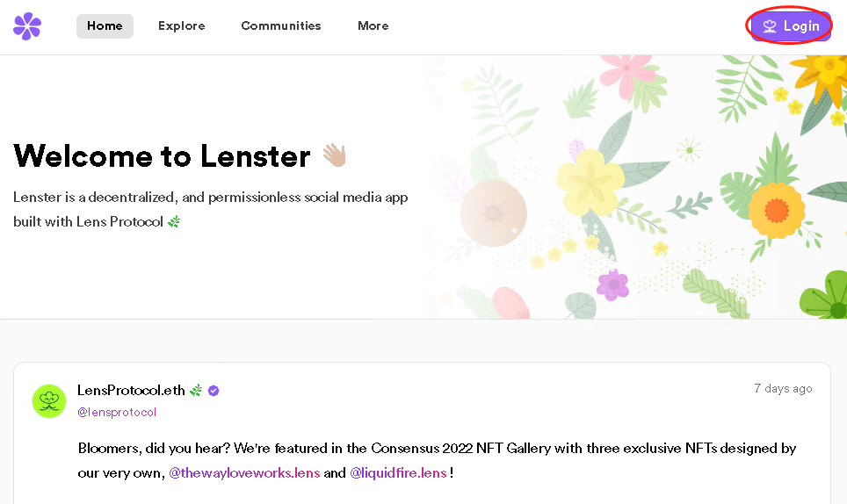Follow the @thewayloveworks.lens mention link
Image resolution: width=847 pixels, height=504 pixels.
coord(244,473)
